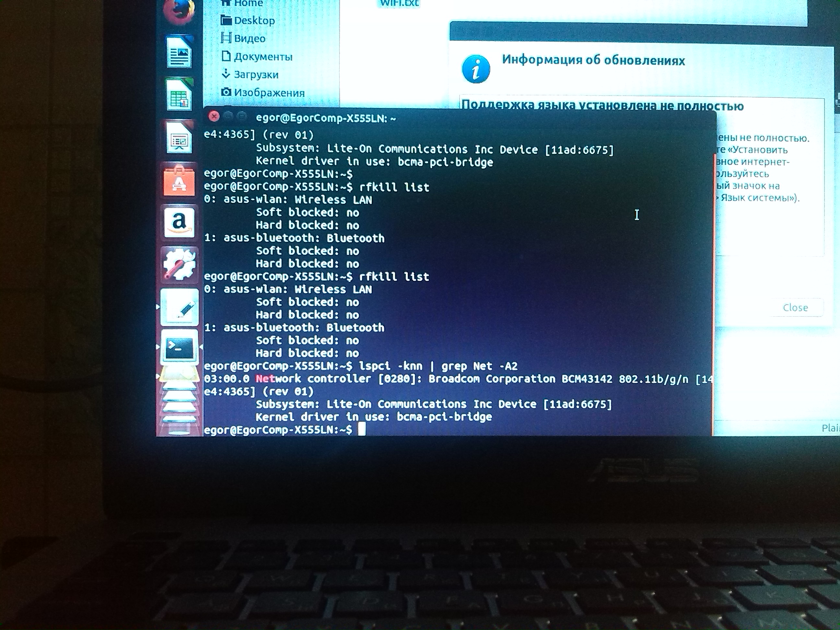Close the terminal window
The image size is (840, 630).
click(x=214, y=116)
